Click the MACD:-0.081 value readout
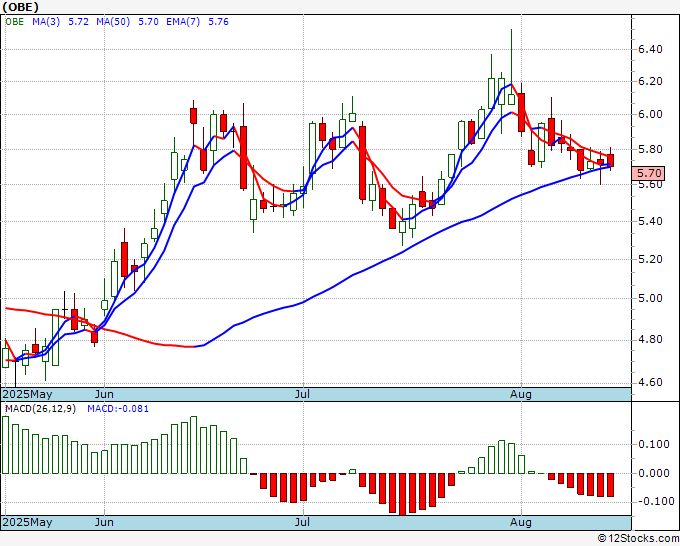680x546 pixels. point(118,409)
